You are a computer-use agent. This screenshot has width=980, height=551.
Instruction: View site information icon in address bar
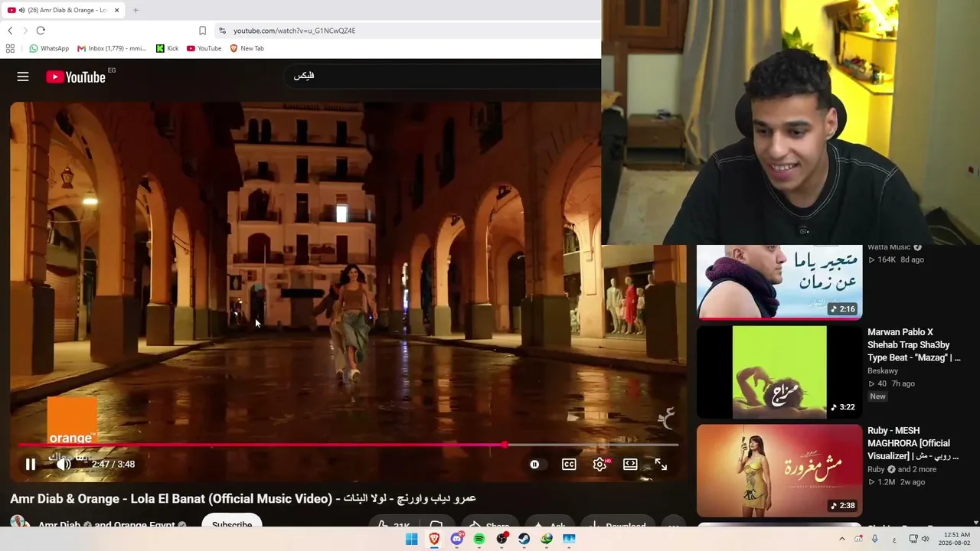[x=222, y=31]
